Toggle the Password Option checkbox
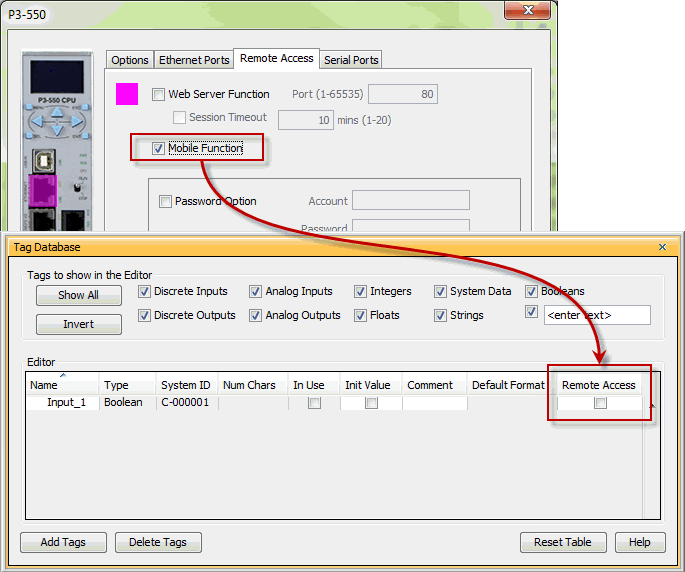685x572 pixels. tap(166, 202)
